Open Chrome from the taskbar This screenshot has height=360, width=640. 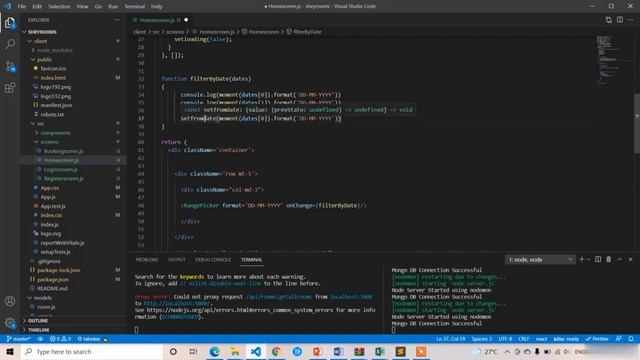pos(276,351)
